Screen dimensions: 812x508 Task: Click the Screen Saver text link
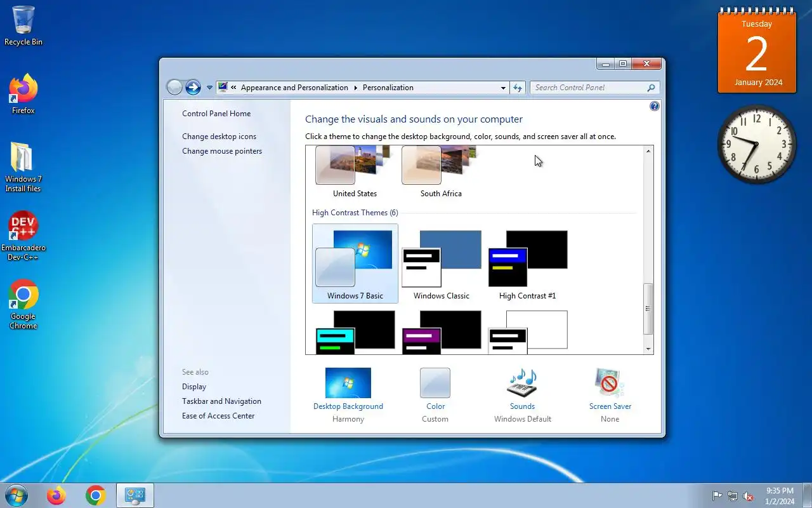[610, 406]
